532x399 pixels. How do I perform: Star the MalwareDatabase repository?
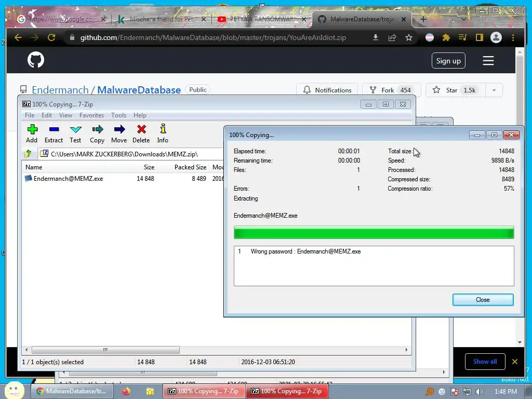pos(456,90)
